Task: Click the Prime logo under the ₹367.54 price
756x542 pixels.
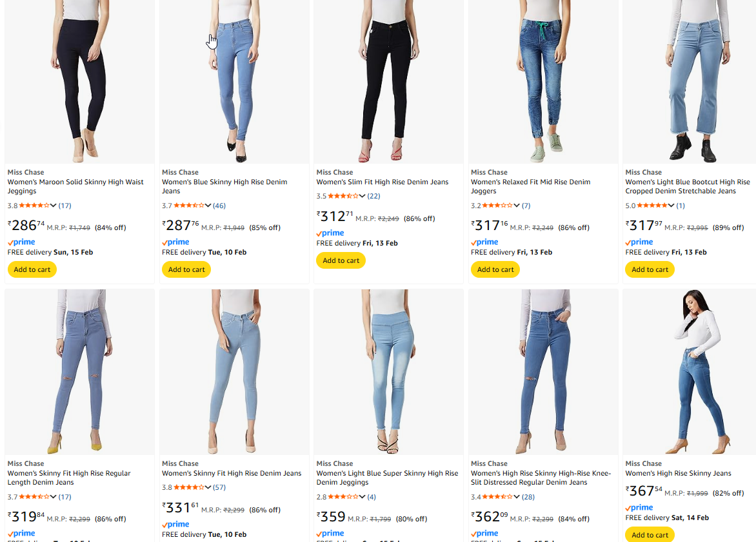Action: click(x=639, y=508)
